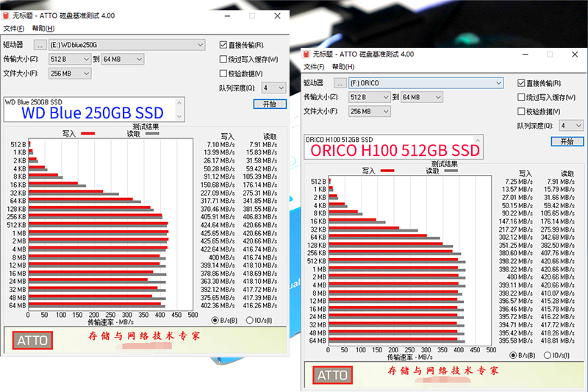588x392 pixels.
Task: Click red 写入 legend swatch in ORICO window
Action: pos(388,171)
